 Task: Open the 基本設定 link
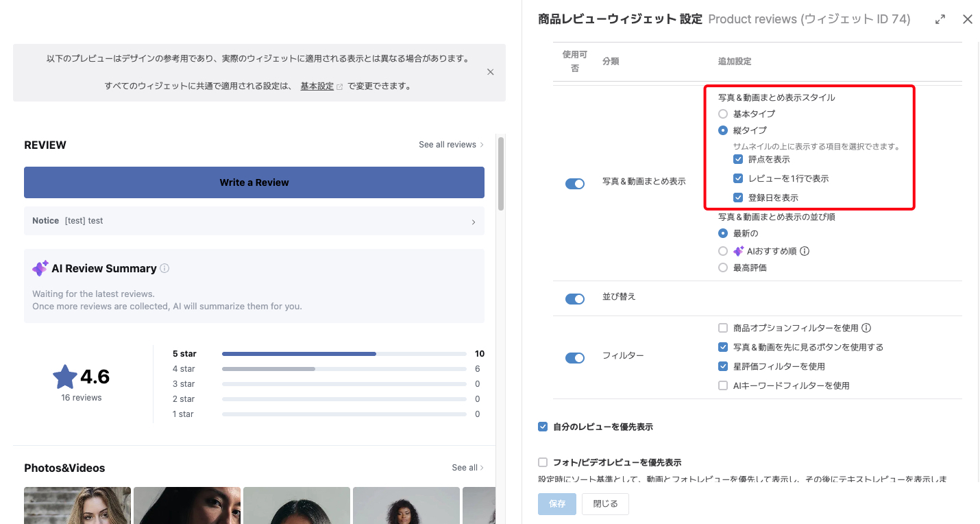click(317, 86)
